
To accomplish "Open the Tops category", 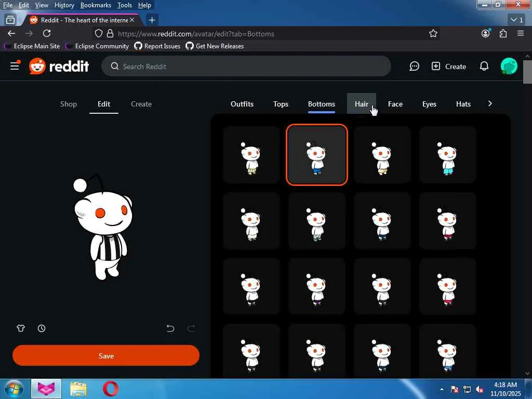I will click(281, 104).
